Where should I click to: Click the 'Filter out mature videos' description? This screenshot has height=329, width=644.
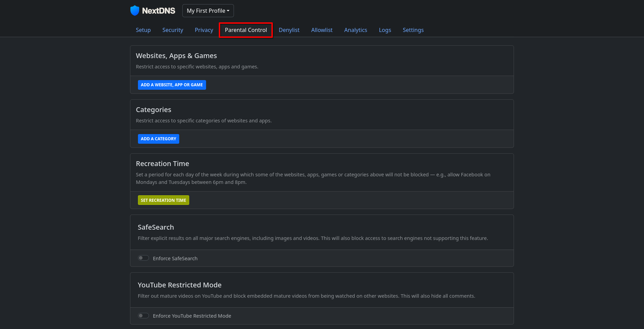pyautogui.click(x=307, y=296)
